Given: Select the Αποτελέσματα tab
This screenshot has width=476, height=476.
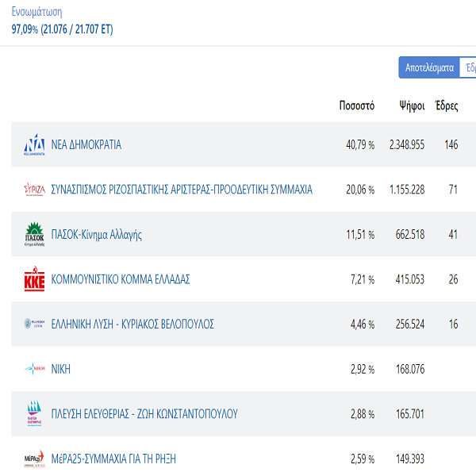Looking at the screenshot, I should (x=429, y=67).
